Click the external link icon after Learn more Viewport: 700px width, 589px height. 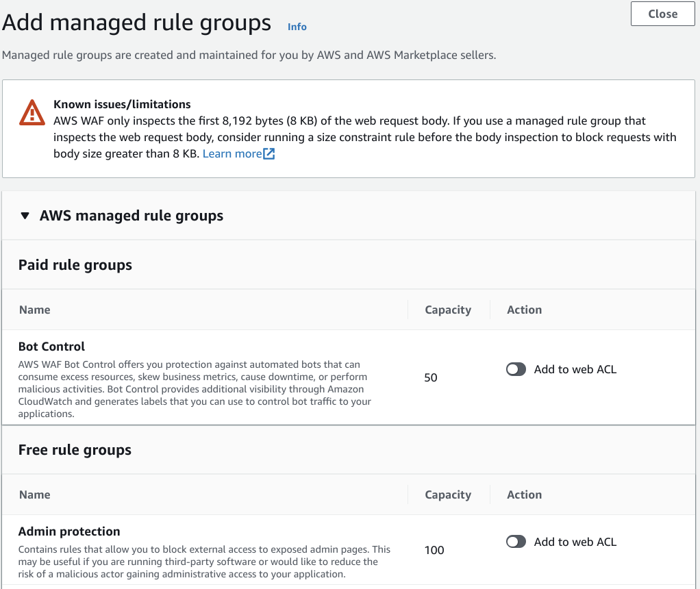click(x=268, y=153)
